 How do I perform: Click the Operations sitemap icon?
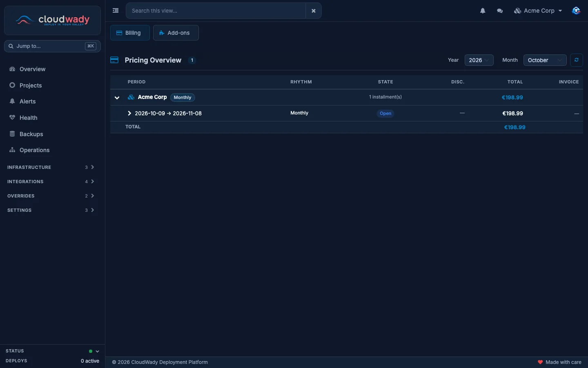pos(12,150)
